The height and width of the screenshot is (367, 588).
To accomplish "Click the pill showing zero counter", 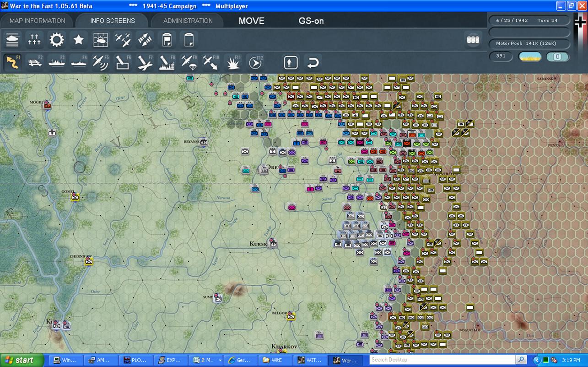I will 558,57.
